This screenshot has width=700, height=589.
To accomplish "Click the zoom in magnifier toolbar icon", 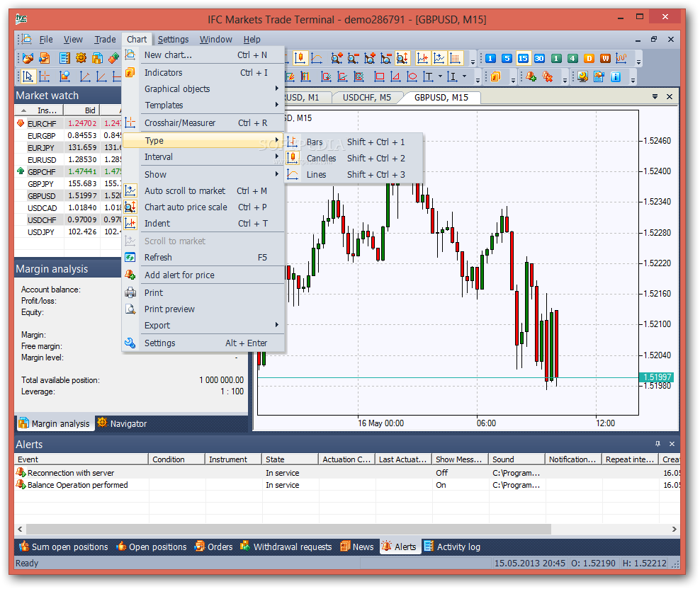I will pos(337,58).
